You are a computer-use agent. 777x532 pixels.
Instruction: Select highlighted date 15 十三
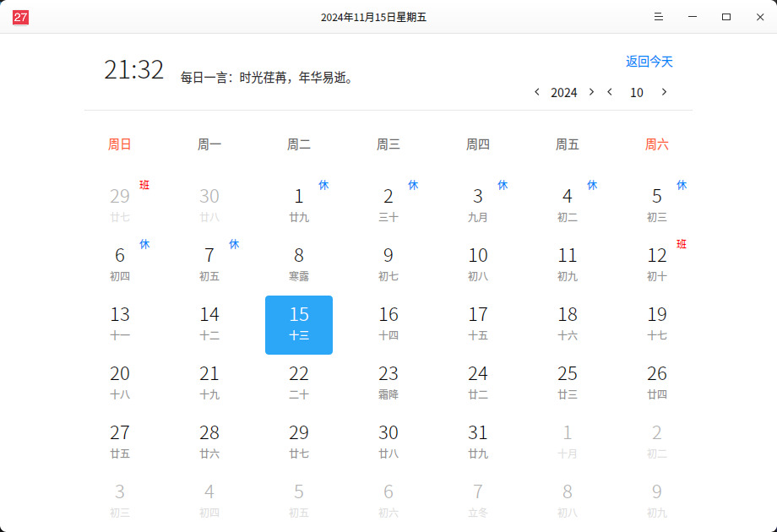(299, 325)
